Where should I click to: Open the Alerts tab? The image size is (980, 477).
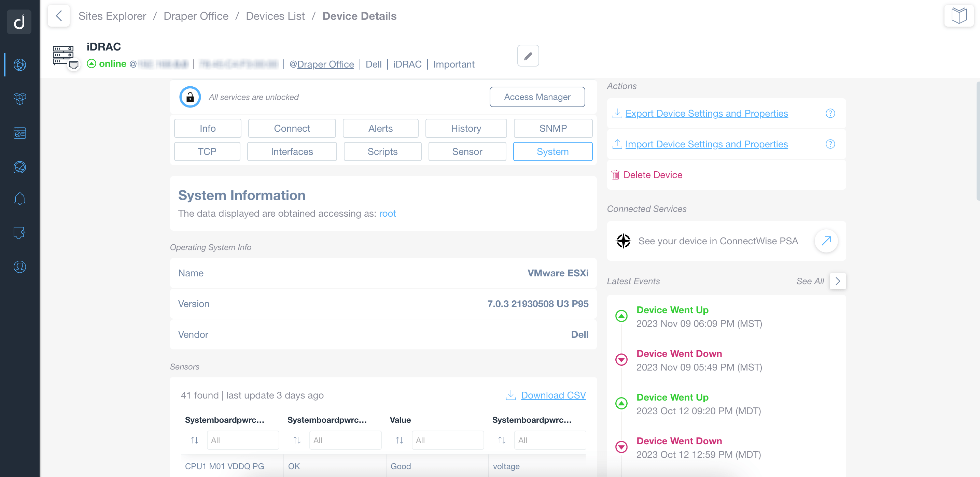(x=380, y=129)
